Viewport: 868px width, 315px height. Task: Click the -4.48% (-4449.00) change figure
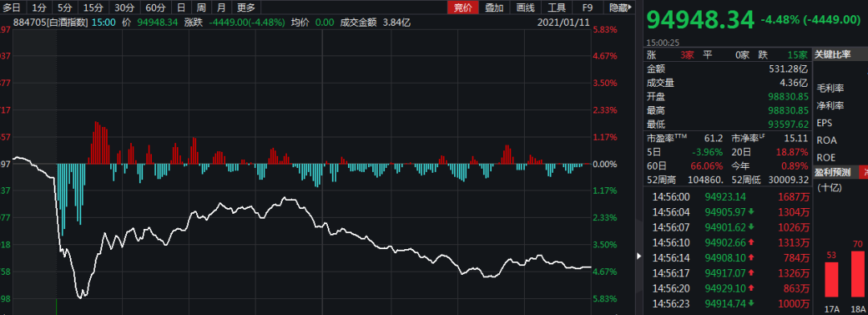click(810, 19)
